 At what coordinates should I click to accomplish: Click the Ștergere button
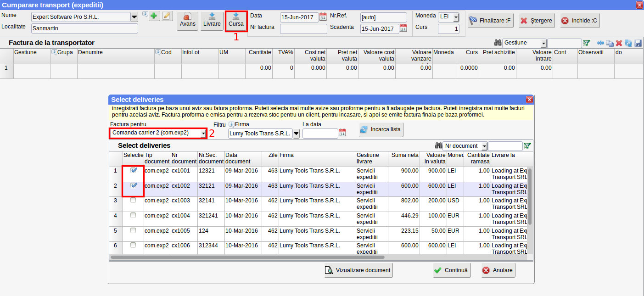pyautogui.click(x=537, y=21)
